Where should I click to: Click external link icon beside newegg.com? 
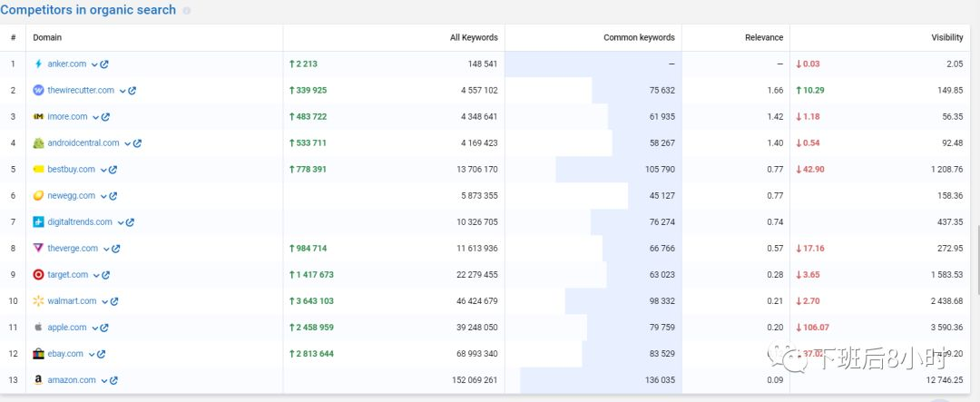[114, 196]
